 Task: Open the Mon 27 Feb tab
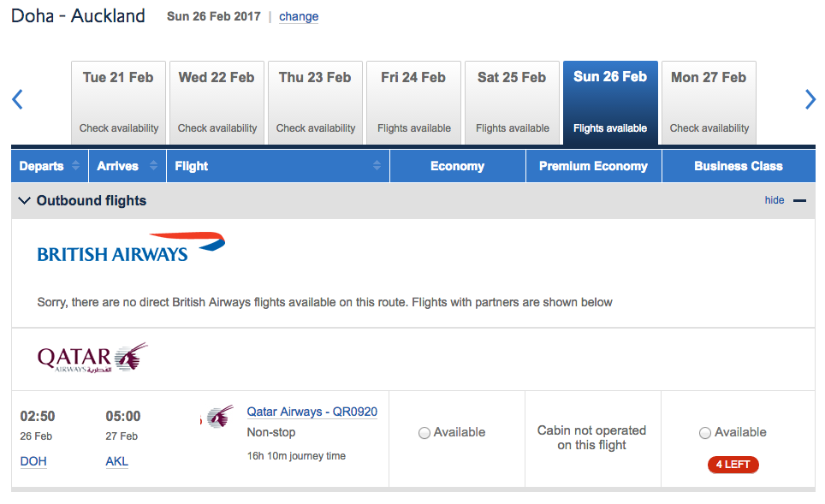tap(709, 102)
